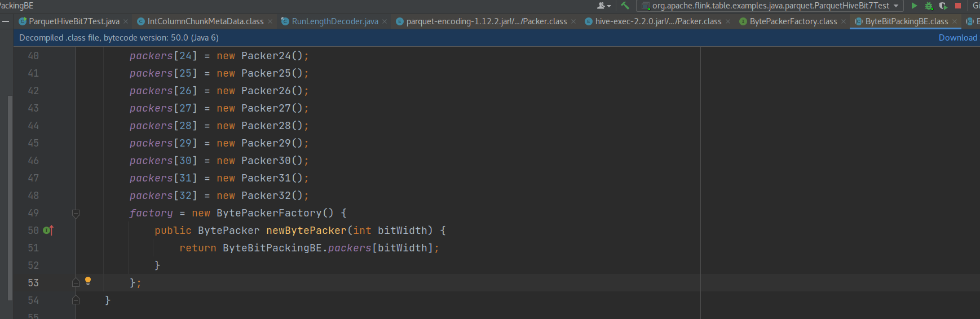The image size is (980, 319).
Task: Click the newBytePacker method name
Action: [x=306, y=231]
